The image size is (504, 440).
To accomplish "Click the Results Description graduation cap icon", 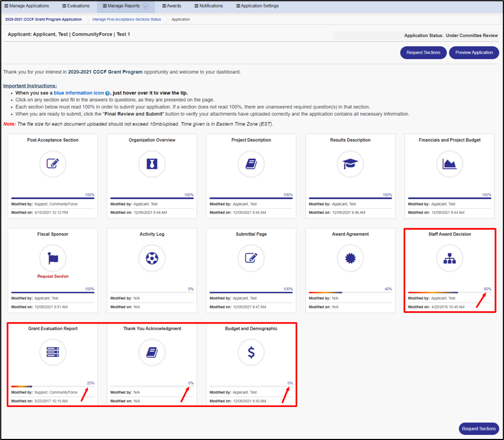I will 350,164.
